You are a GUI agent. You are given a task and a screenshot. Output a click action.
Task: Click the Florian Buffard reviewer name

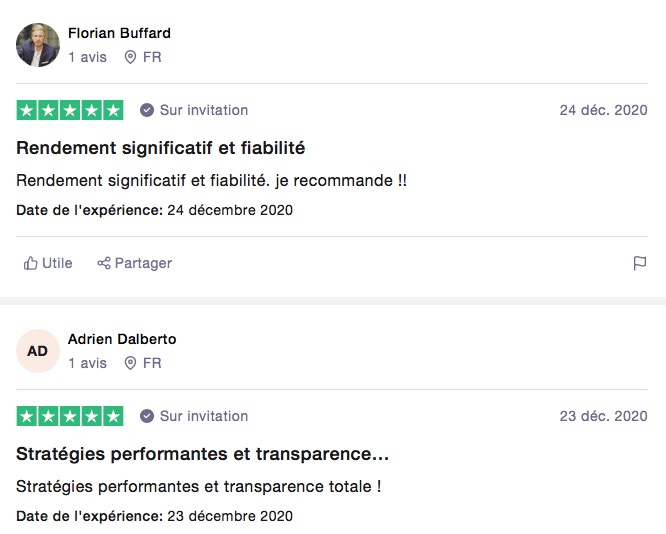click(119, 33)
